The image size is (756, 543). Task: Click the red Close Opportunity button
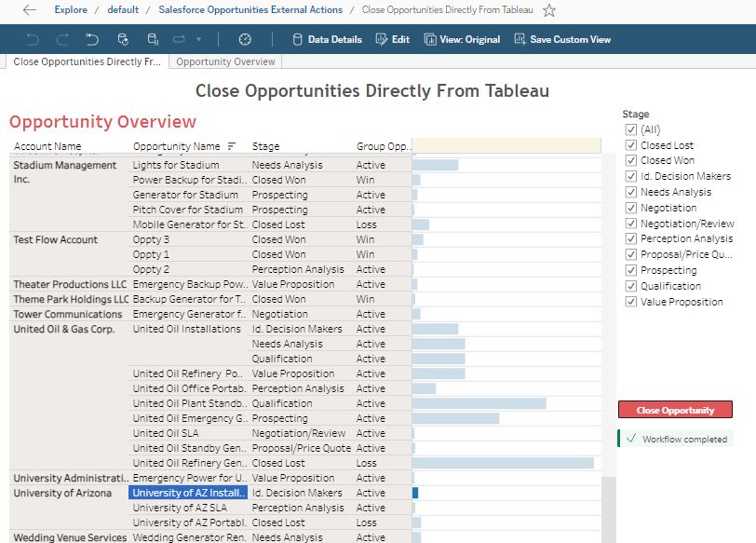675,410
